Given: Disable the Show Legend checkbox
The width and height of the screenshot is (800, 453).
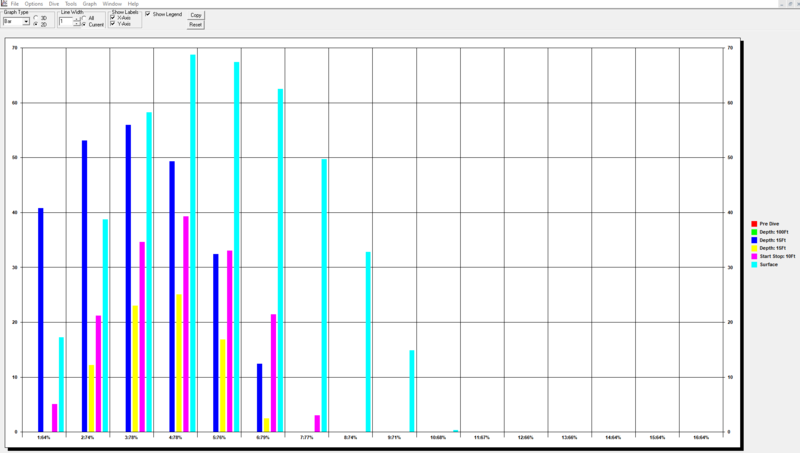Looking at the screenshot, I should tap(148, 14).
